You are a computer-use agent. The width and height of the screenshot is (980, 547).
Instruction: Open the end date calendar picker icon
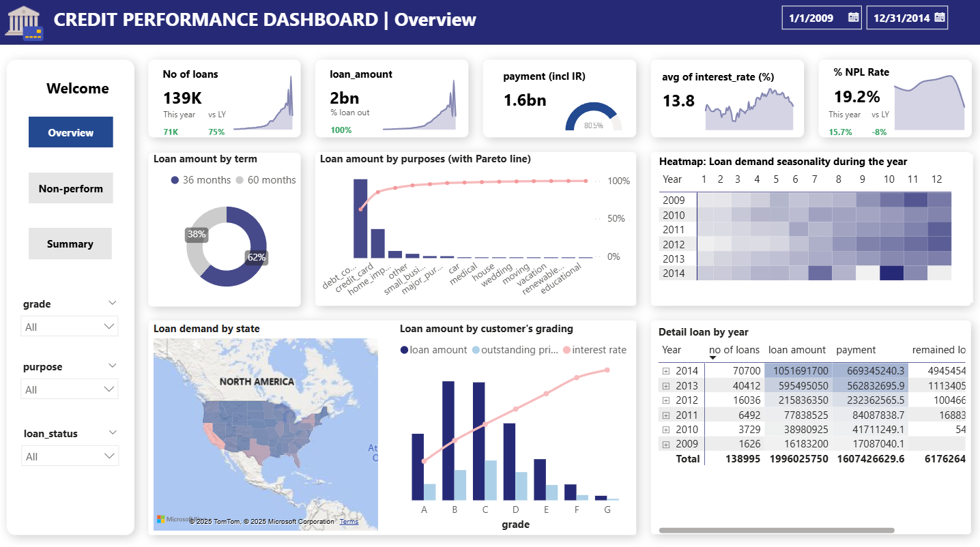940,18
